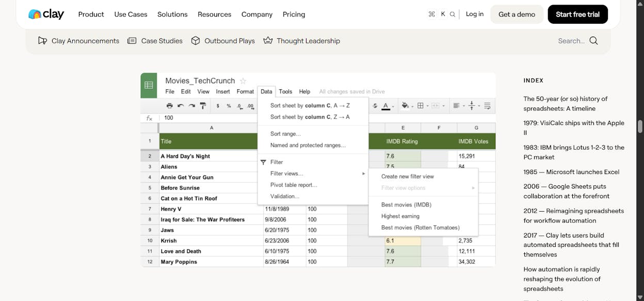Viewport: 644px width, 301px height.
Task: Click the blog Search... input field
Action: coord(571,41)
